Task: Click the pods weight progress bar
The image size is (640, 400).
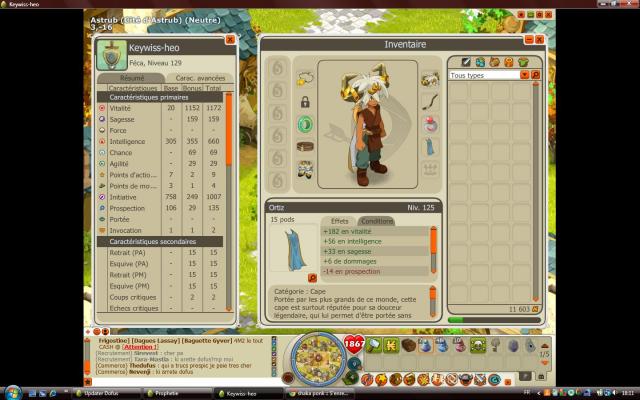Action: (x=494, y=320)
